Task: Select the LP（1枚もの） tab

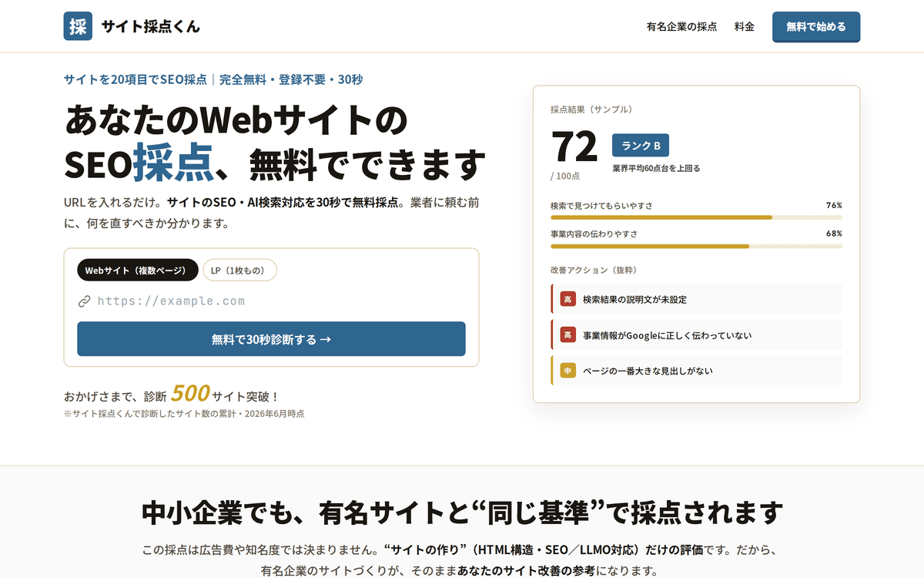Action: pyautogui.click(x=239, y=271)
